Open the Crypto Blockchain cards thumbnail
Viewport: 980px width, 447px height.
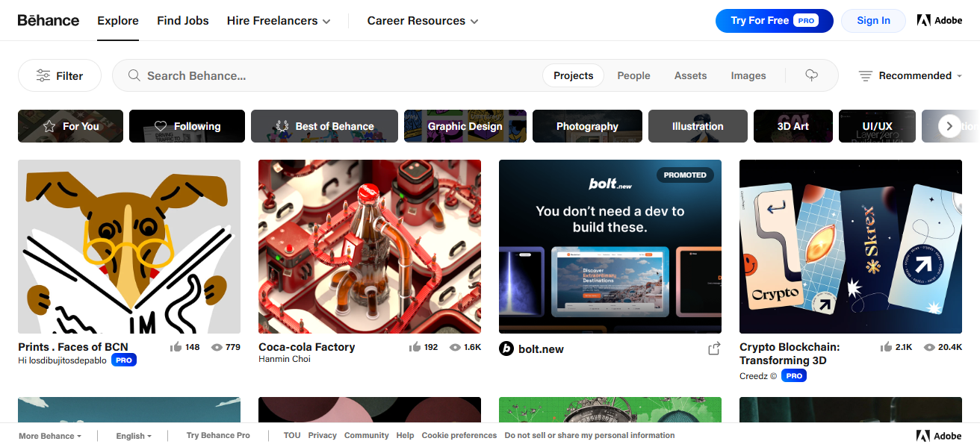click(x=851, y=246)
